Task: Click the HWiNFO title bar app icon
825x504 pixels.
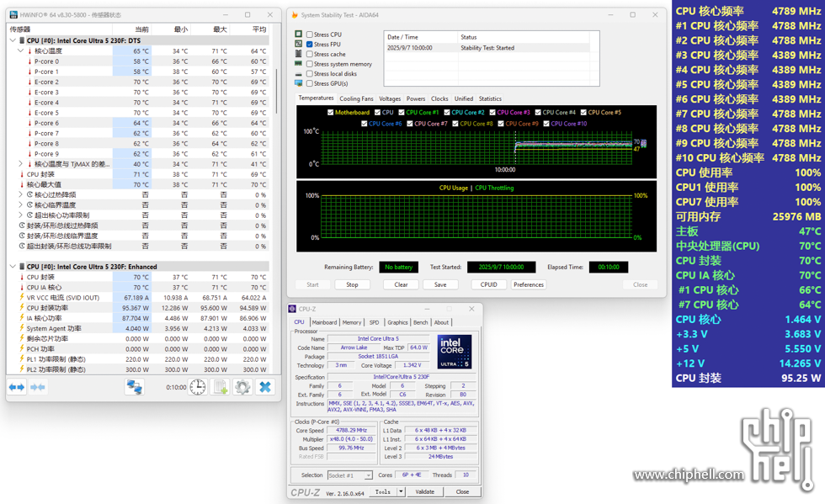Action: point(13,15)
